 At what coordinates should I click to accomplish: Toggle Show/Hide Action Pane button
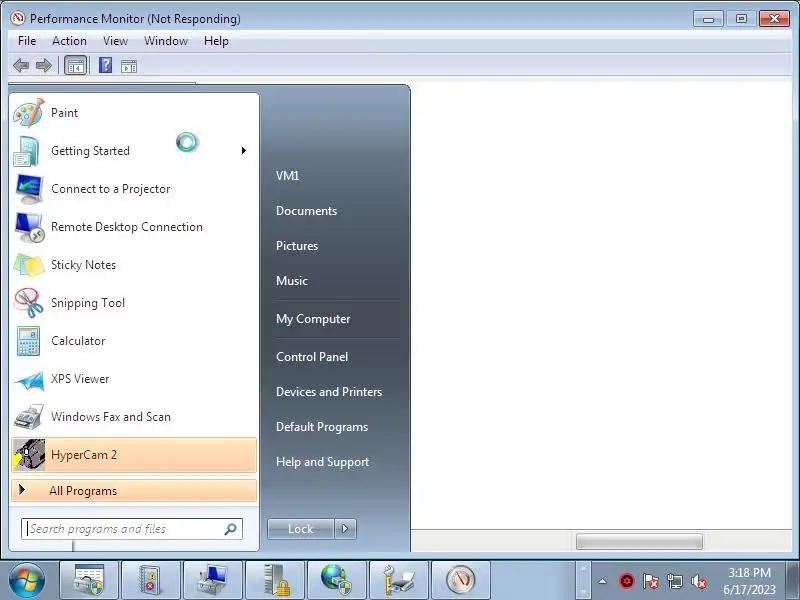[x=129, y=66]
